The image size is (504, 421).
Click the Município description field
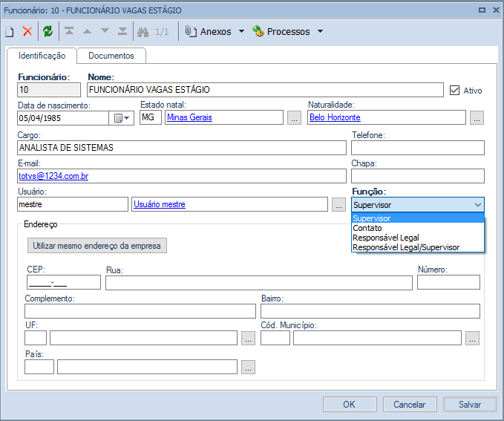(377, 338)
